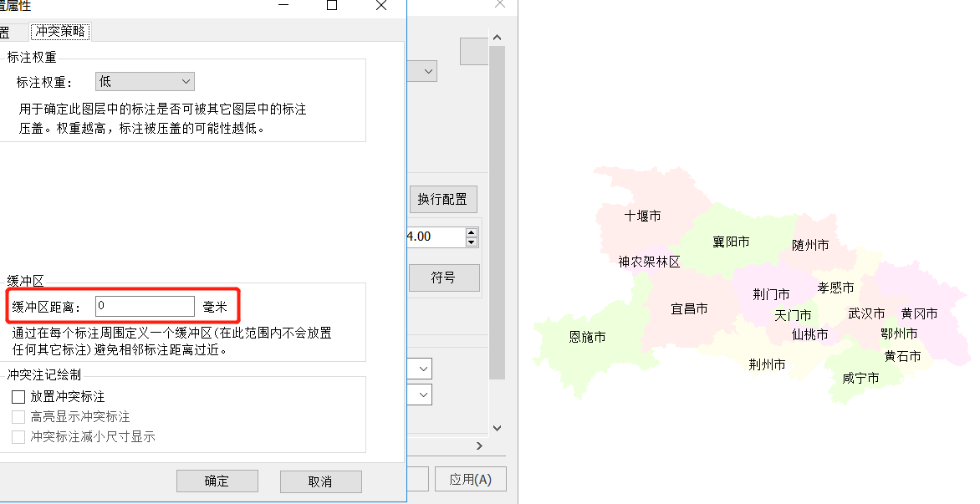980x504 pixels.
Task: Click the vertical scrollbar thumb in the back panel
Action: tap(497, 209)
